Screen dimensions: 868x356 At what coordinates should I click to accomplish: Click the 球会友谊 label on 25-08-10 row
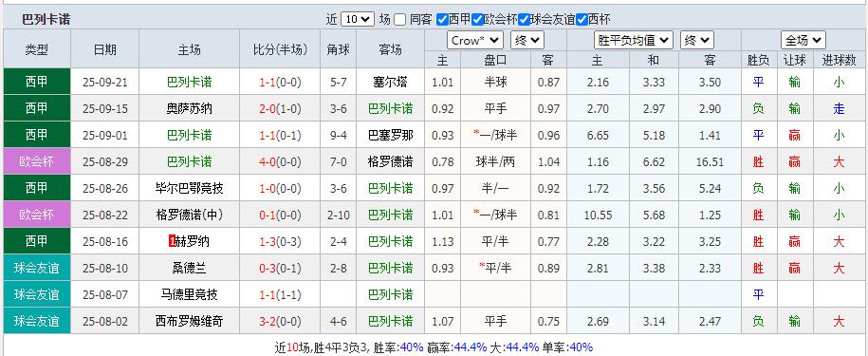click(x=37, y=268)
